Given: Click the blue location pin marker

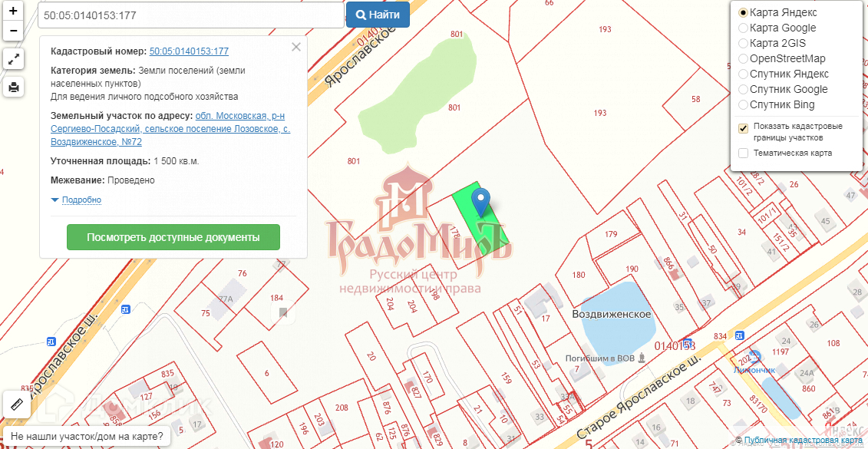Looking at the screenshot, I should tap(481, 202).
